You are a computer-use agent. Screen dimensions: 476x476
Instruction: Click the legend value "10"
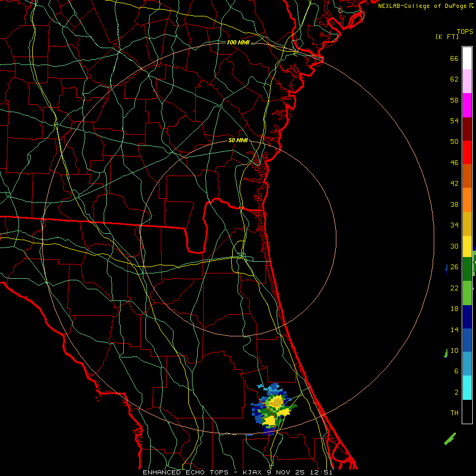(454, 350)
